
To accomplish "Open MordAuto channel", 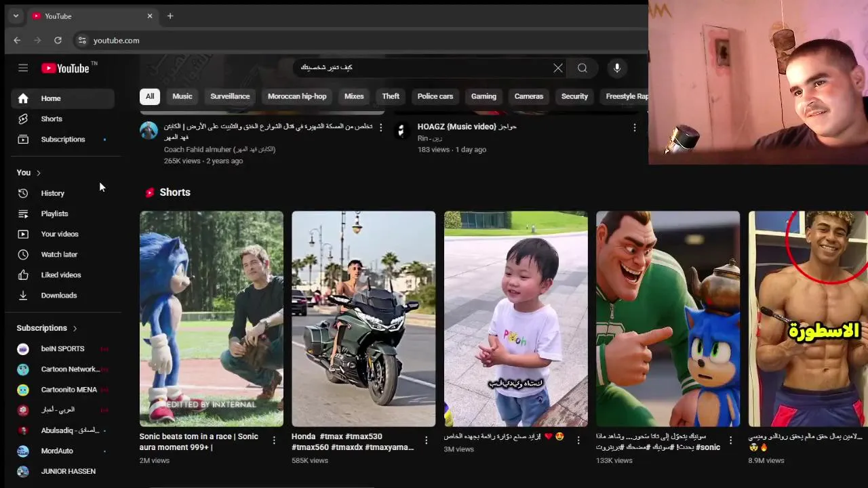I will (x=62, y=451).
